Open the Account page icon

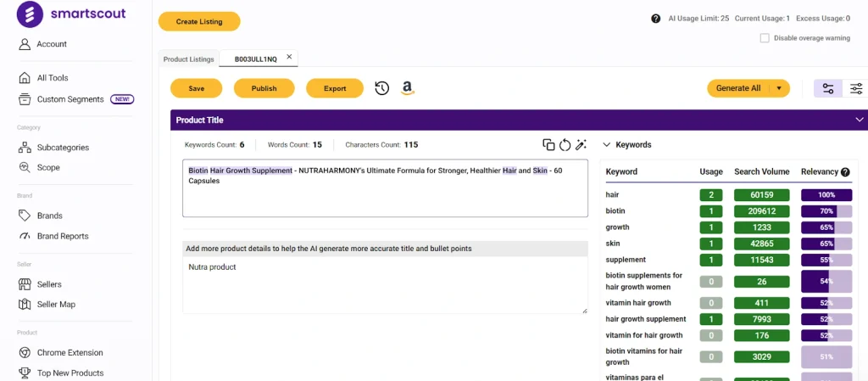coord(25,44)
